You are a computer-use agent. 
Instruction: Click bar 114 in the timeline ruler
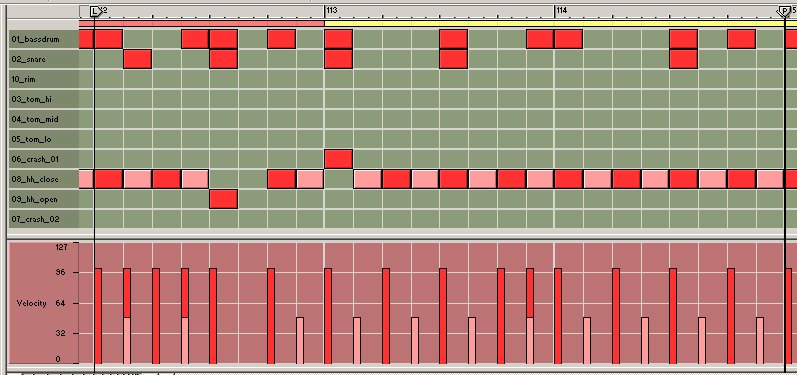point(562,10)
